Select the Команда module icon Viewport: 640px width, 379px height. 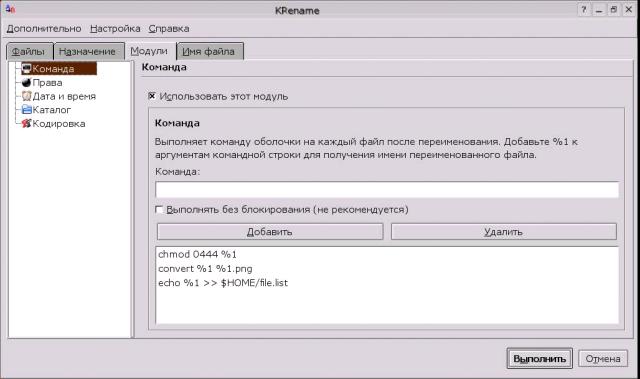pyautogui.click(x=27, y=69)
